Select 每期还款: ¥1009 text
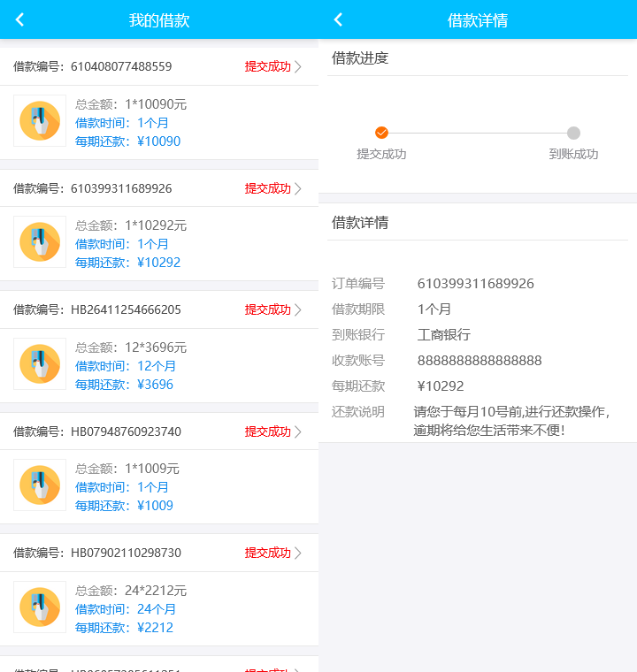 (125, 506)
